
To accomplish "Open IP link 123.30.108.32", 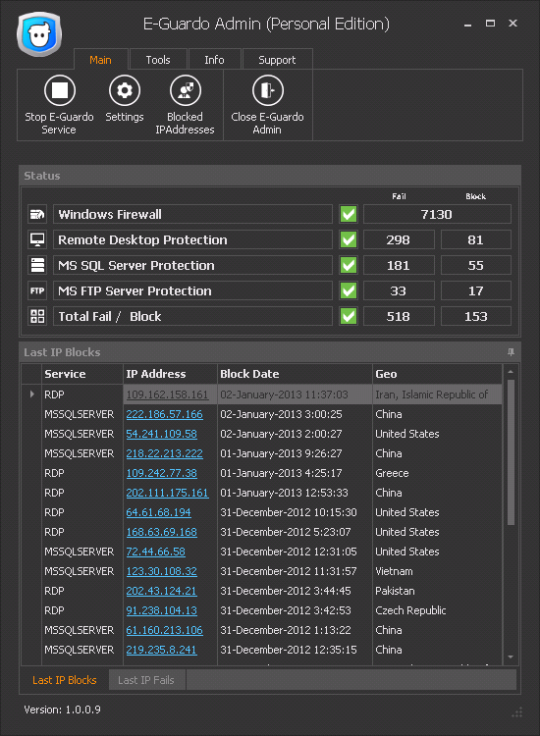I will 162,571.
